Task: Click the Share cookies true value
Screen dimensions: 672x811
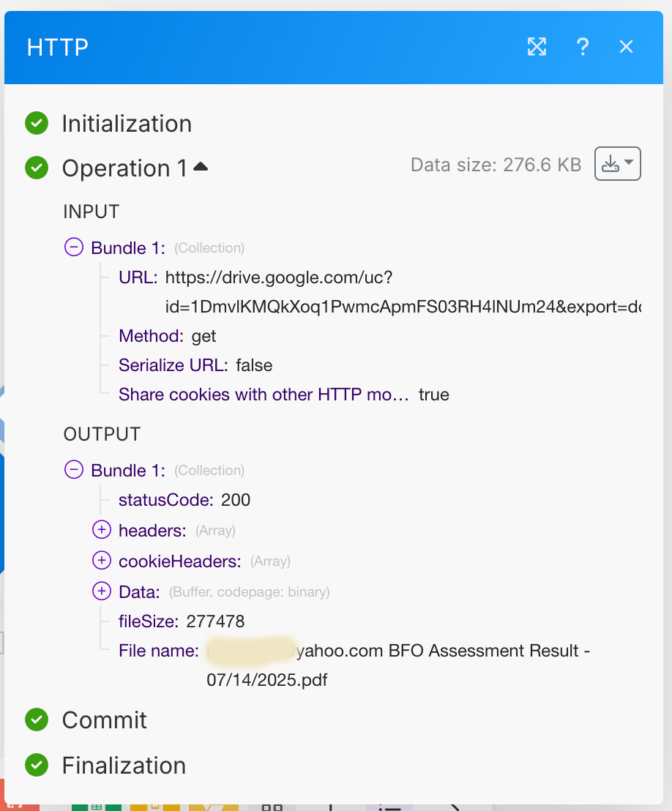Action: pyautogui.click(x=434, y=395)
